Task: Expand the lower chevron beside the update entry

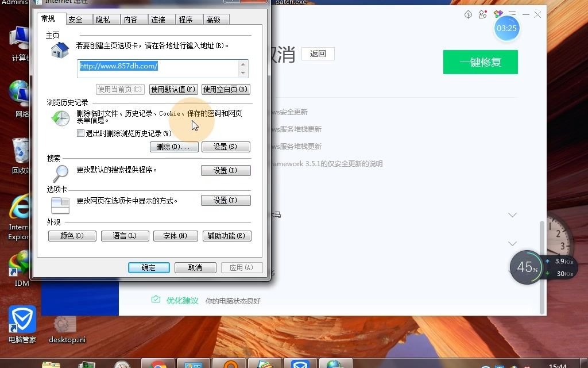Action: [512, 243]
